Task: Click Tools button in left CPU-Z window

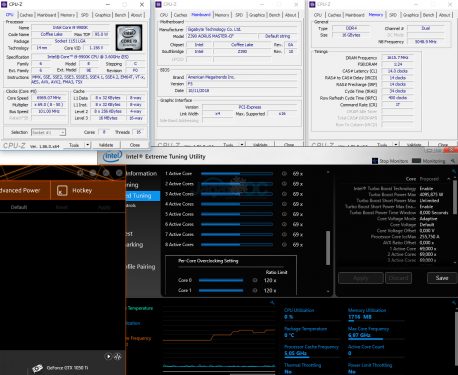Action: click(74, 145)
